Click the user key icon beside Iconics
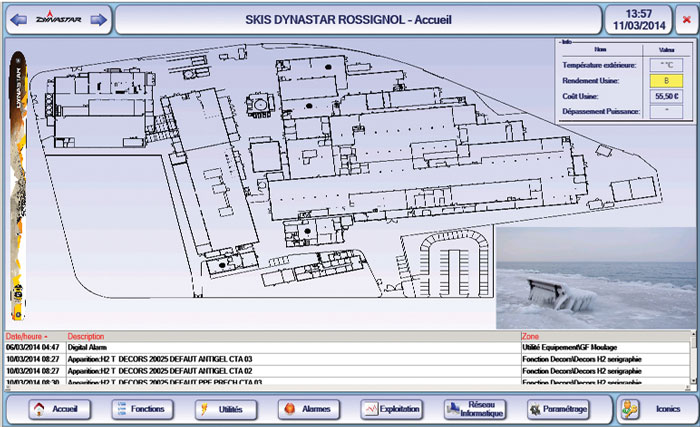700x427 pixels. coord(631,409)
